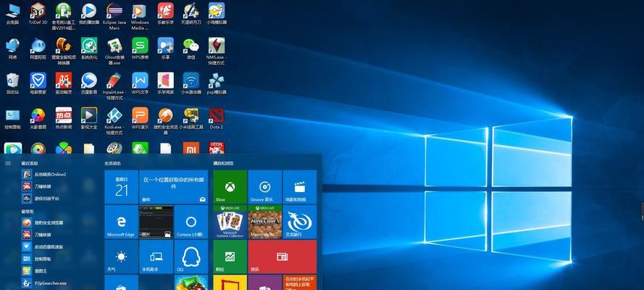Open Xunlei speed edition in Most used list
Screen dimensions: 644x290
43,247
